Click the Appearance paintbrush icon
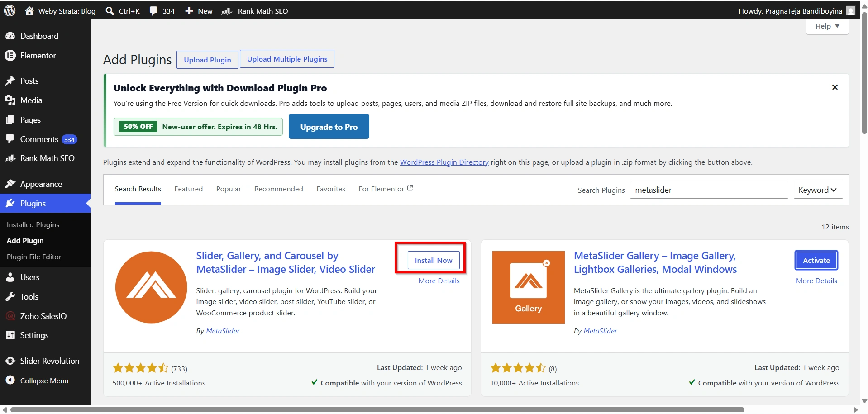 [10, 184]
